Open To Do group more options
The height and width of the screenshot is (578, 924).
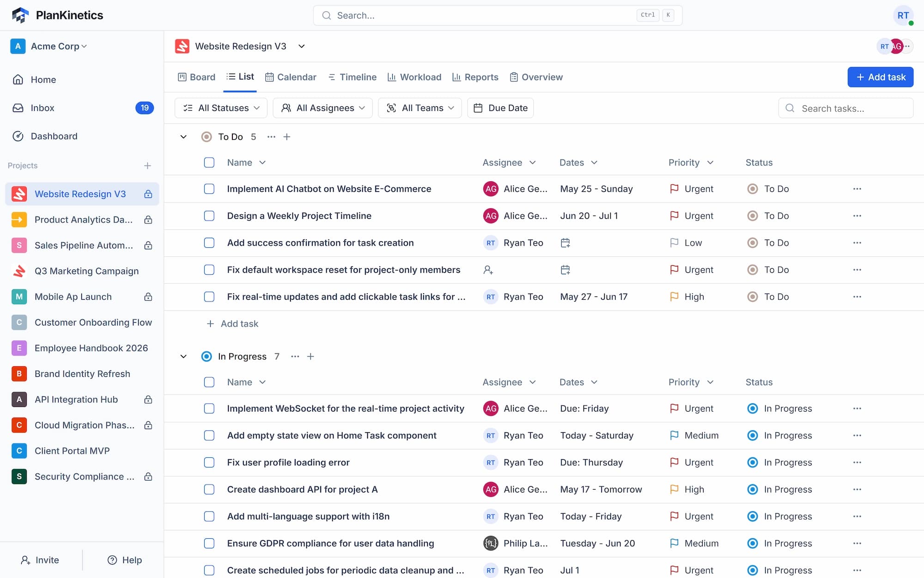pos(271,137)
